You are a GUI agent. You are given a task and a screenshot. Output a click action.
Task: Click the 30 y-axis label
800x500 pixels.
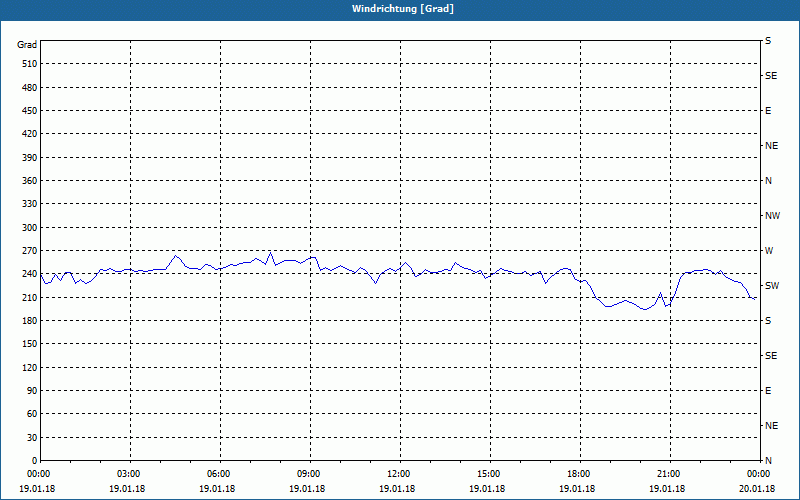click(x=32, y=437)
